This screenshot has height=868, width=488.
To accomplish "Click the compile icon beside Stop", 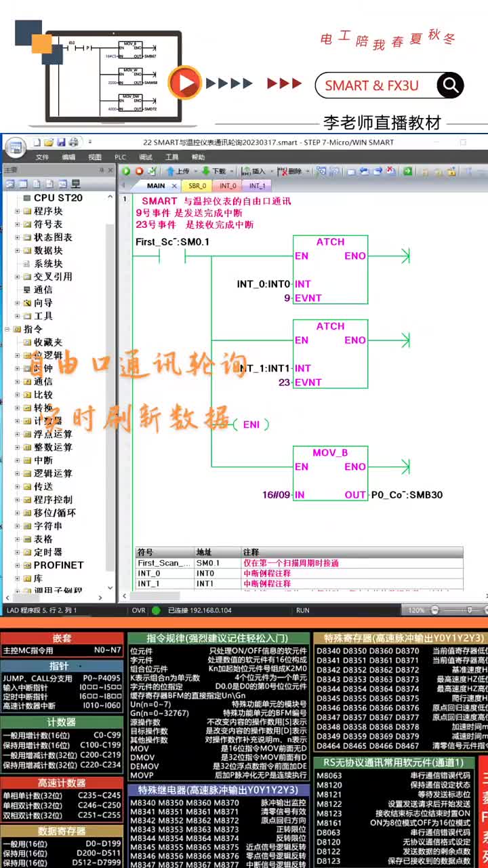I will point(152,172).
